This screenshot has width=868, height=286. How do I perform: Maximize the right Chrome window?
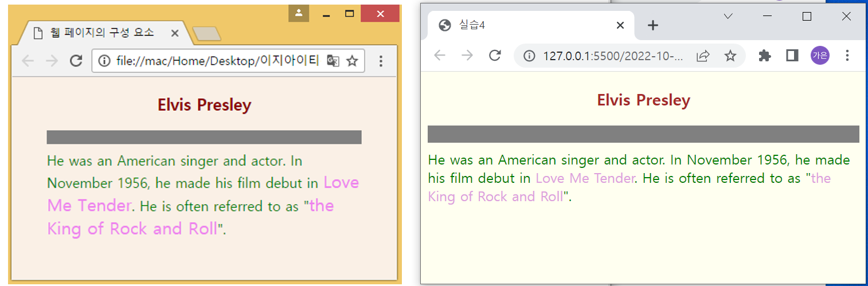pos(807,17)
